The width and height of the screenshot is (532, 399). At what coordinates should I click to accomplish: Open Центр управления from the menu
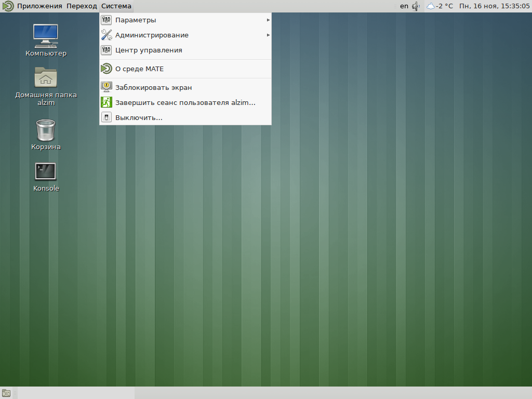coord(149,50)
